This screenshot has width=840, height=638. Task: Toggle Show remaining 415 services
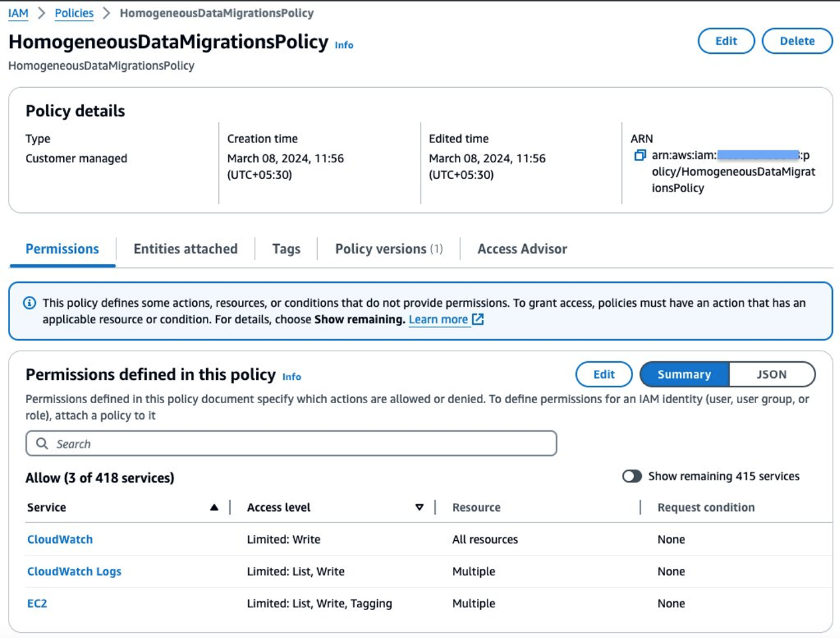[x=632, y=476]
